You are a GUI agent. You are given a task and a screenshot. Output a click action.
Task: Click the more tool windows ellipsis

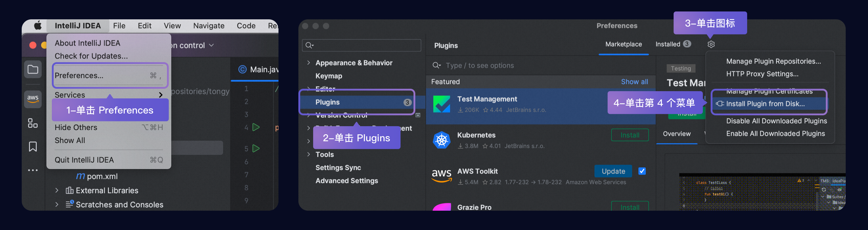33,170
